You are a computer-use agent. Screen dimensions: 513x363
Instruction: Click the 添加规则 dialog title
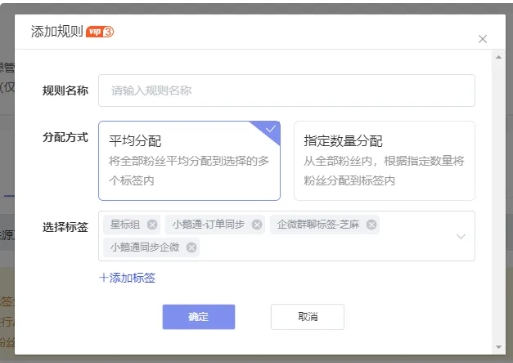(x=57, y=32)
